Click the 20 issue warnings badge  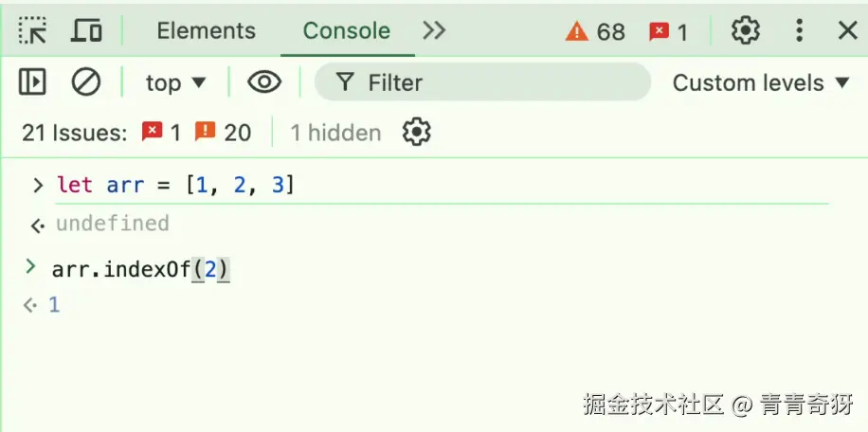[224, 133]
